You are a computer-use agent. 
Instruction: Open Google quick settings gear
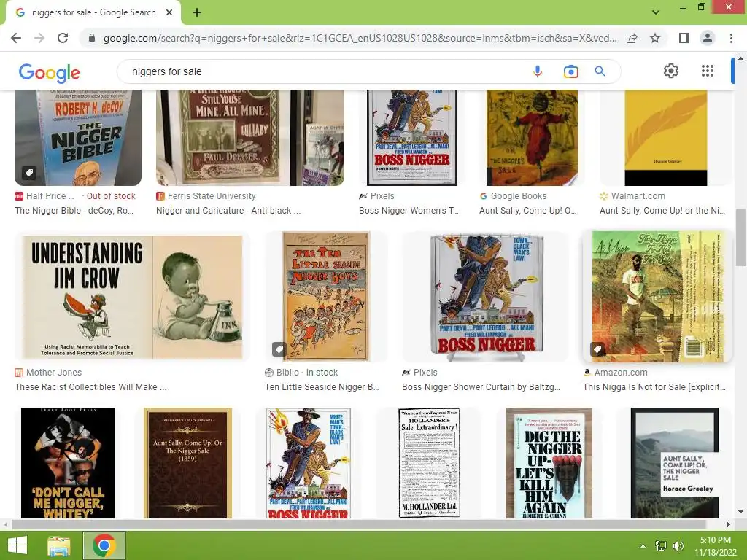pyautogui.click(x=671, y=71)
